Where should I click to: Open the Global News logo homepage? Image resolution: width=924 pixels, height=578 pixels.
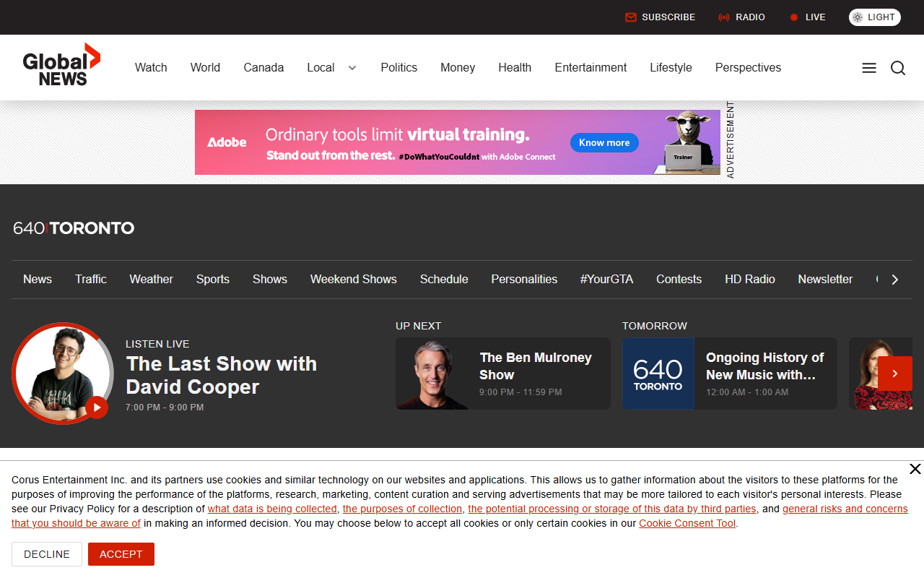[61, 64]
